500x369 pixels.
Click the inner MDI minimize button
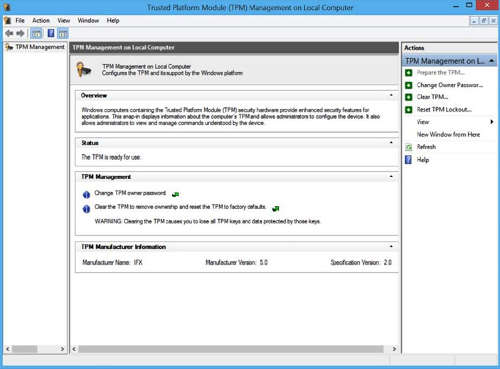[x=474, y=21]
